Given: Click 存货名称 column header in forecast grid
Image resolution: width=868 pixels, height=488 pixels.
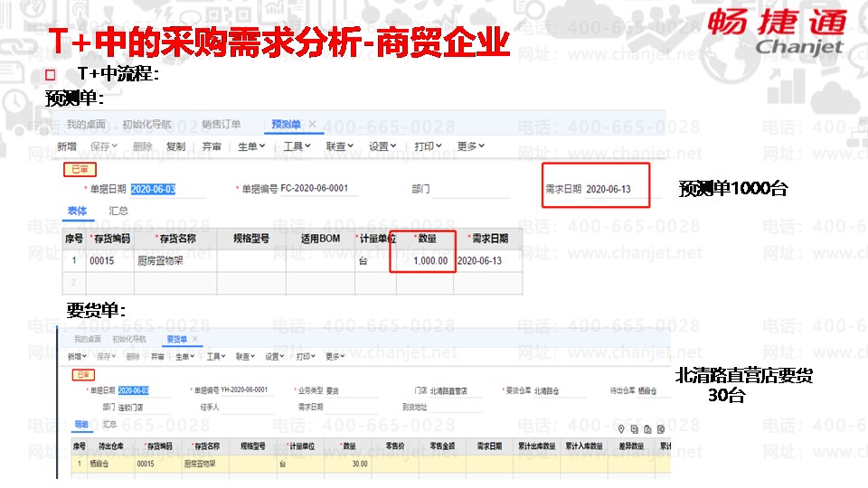Looking at the screenshot, I should click(x=175, y=239).
